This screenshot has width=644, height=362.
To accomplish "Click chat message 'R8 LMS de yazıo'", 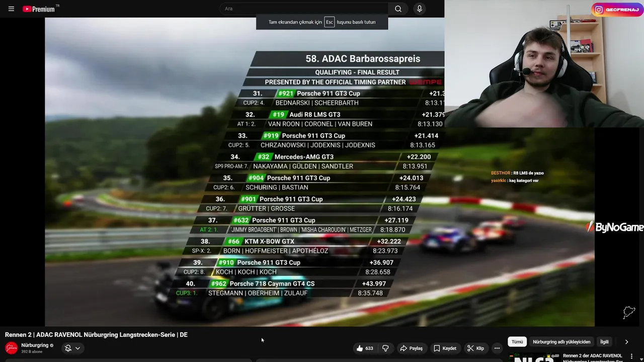I will (529, 173).
